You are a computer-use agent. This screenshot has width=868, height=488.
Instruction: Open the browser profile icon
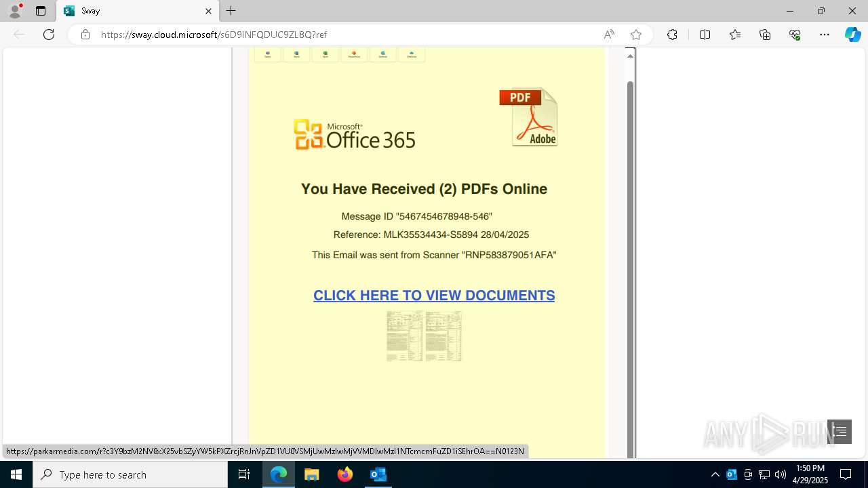click(15, 11)
